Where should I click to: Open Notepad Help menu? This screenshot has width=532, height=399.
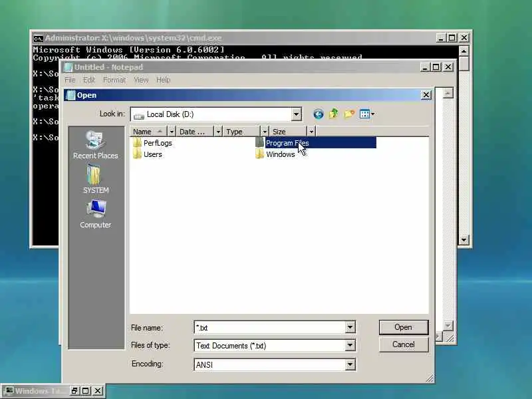[163, 80]
